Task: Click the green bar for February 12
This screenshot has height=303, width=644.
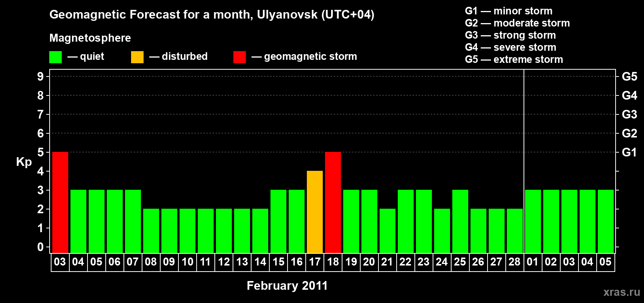Action: click(x=224, y=231)
